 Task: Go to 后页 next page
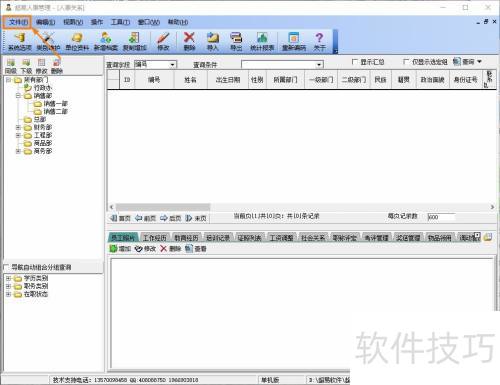(x=170, y=218)
